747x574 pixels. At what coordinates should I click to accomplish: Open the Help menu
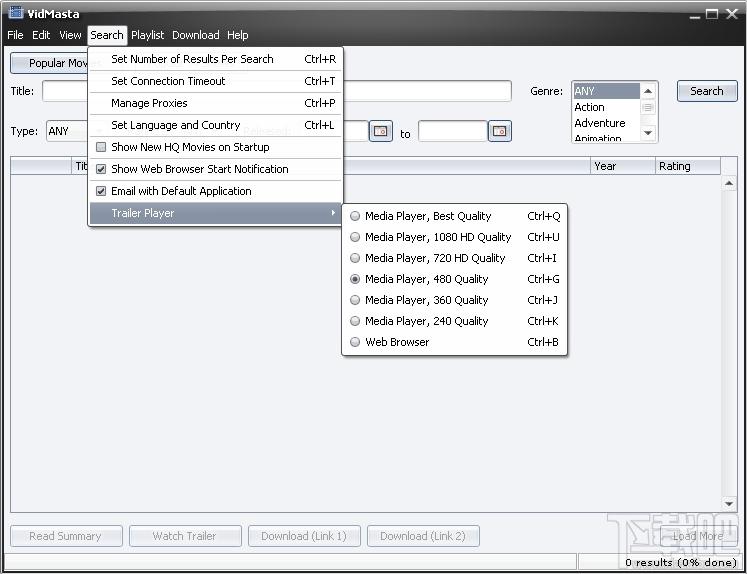(x=238, y=35)
